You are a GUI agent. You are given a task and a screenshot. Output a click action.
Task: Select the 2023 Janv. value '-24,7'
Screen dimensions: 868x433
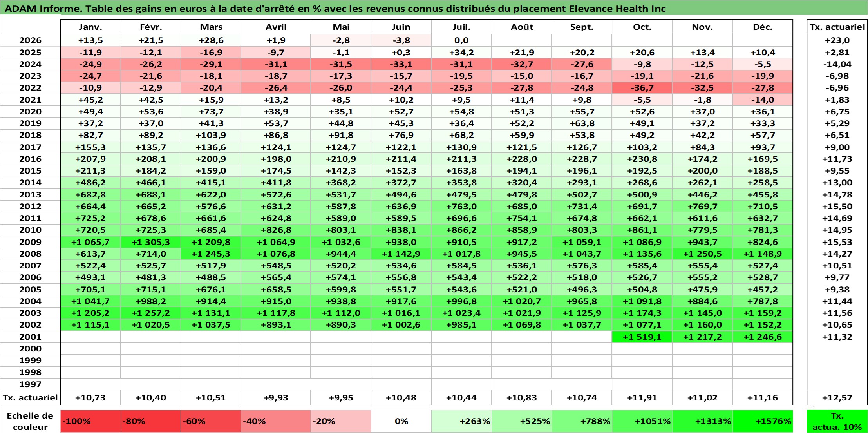point(90,76)
